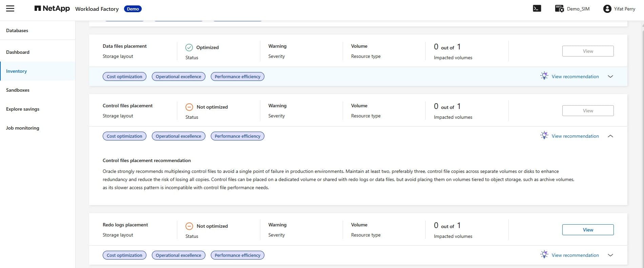
Task: Click the NetApp logo
Action: click(52, 8)
